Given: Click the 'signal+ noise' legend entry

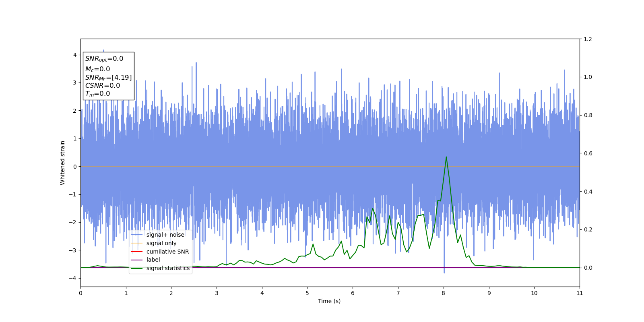Looking at the screenshot, I should pyautogui.click(x=165, y=235).
